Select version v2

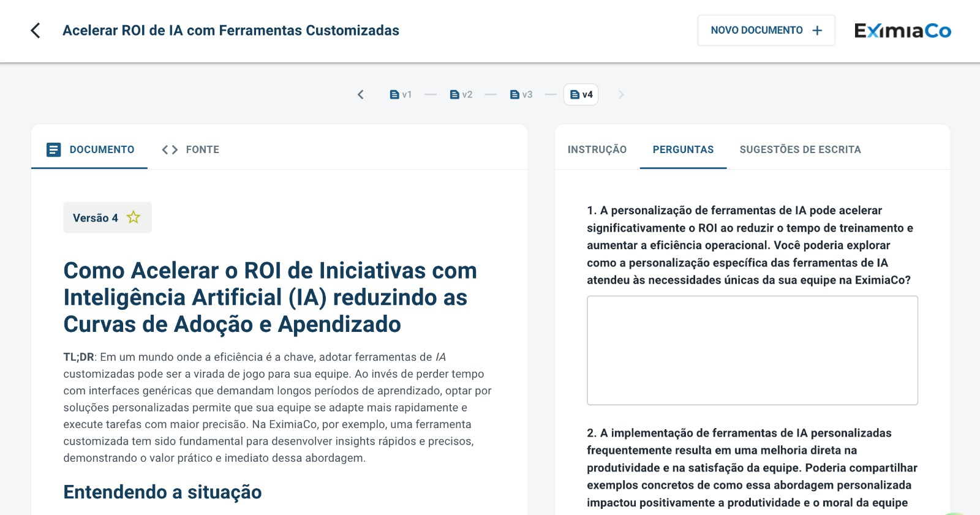461,94
